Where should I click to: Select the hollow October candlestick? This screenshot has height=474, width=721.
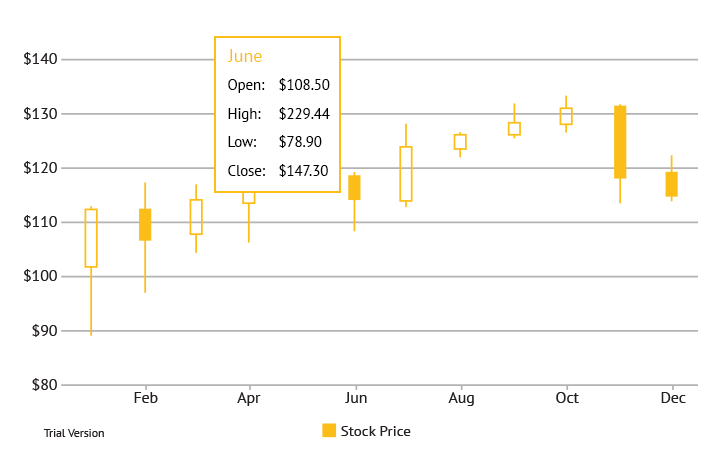566,116
